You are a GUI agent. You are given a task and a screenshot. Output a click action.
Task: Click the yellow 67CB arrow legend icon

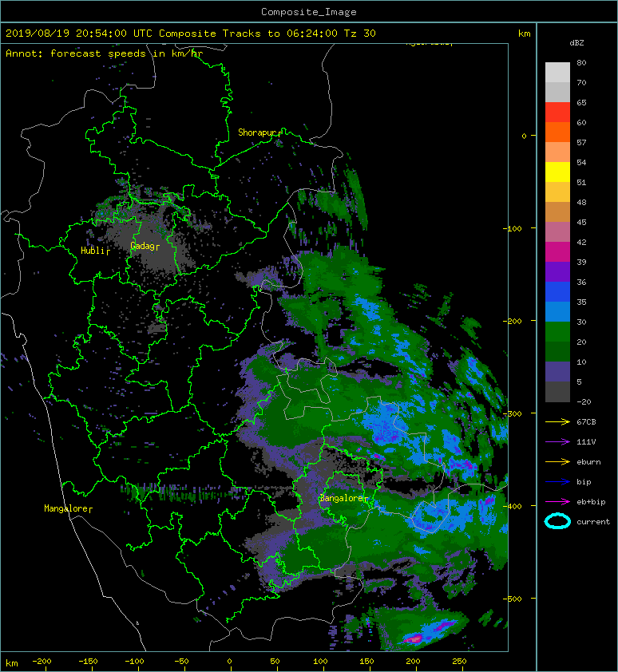557,422
